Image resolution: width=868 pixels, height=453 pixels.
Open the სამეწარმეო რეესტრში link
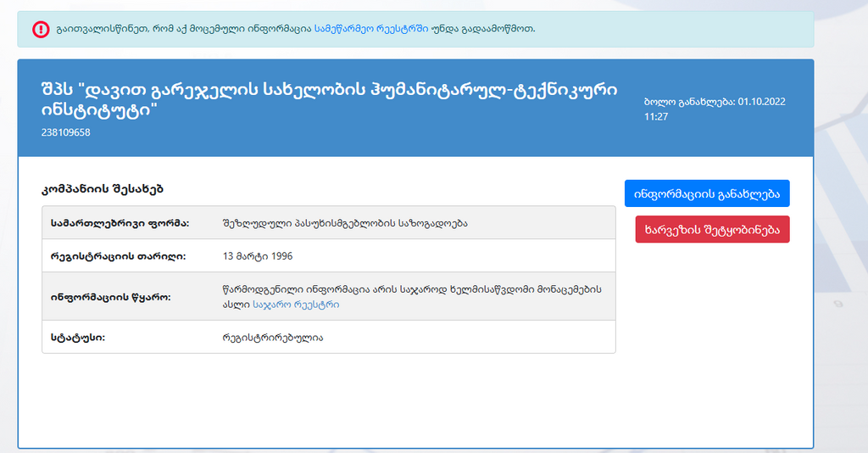371,29
